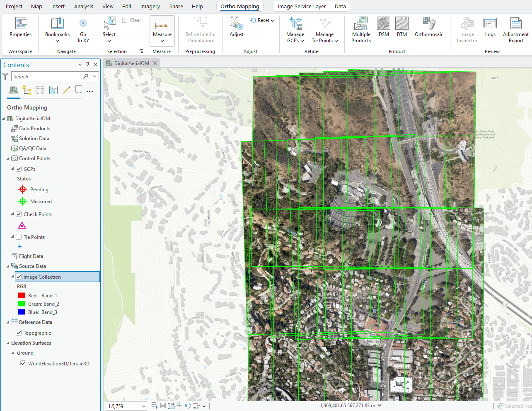Screen dimensions: 532x411
Task: Enable the Tie Points layer
Action: pyautogui.click(x=19, y=237)
